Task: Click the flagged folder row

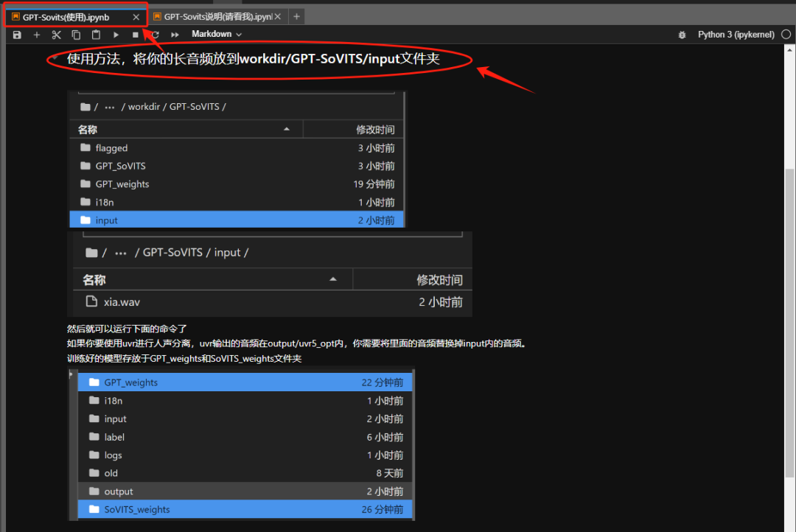Action: (x=237, y=147)
